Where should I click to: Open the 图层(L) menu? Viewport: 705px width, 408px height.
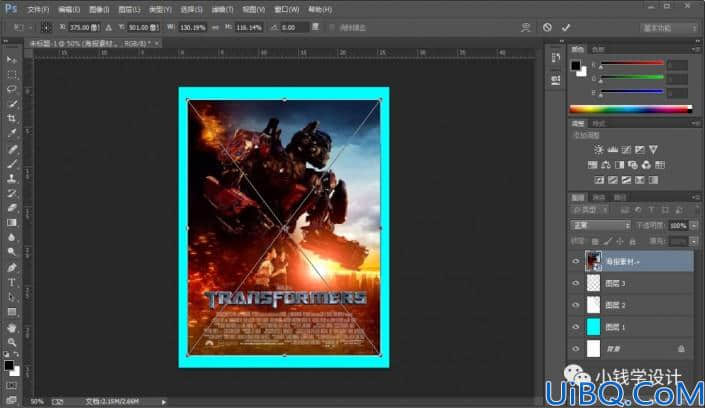(x=129, y=9)
